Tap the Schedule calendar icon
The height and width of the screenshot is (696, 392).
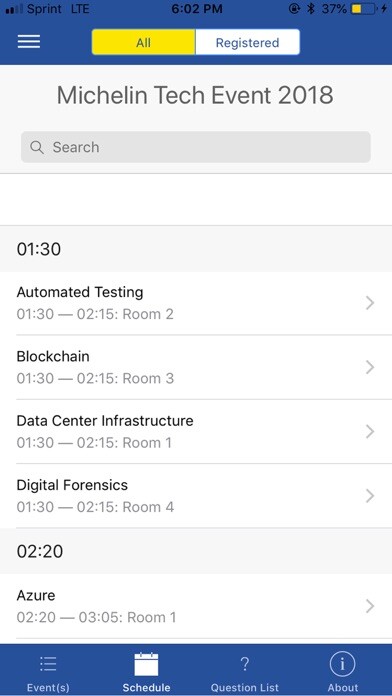pyautogui.click(x=146, y=664)
